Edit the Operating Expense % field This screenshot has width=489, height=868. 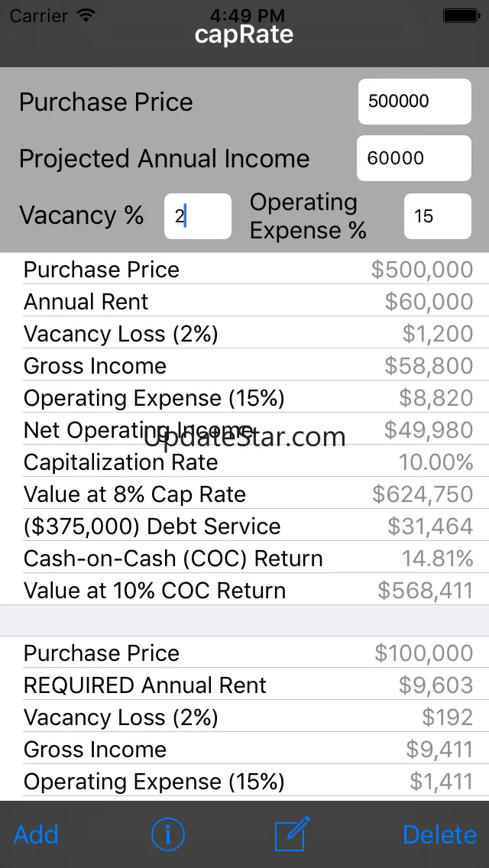click(x=438, y=216)
